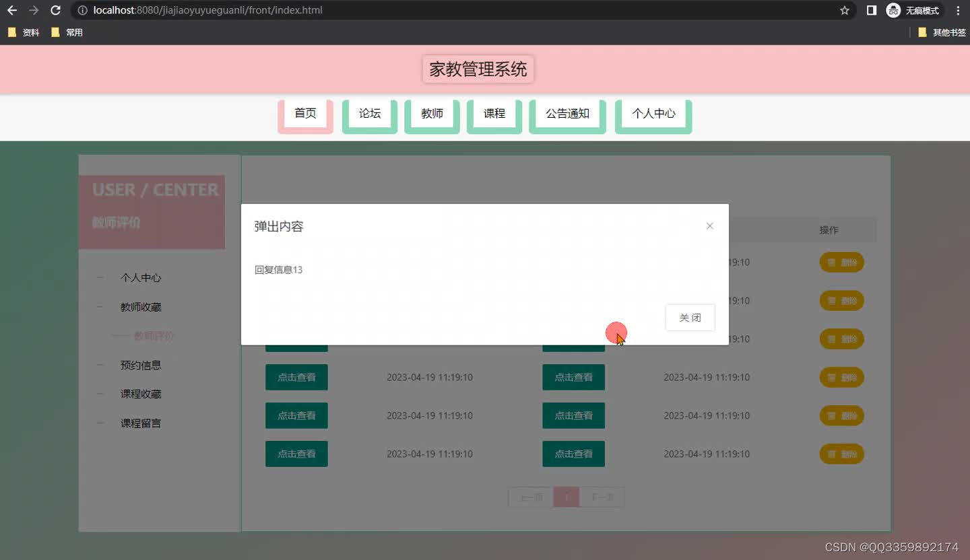The height and width of the screenshot is (560, 970).
Task: Go to previous page with 上一页
Action: (x=531, y=497)
